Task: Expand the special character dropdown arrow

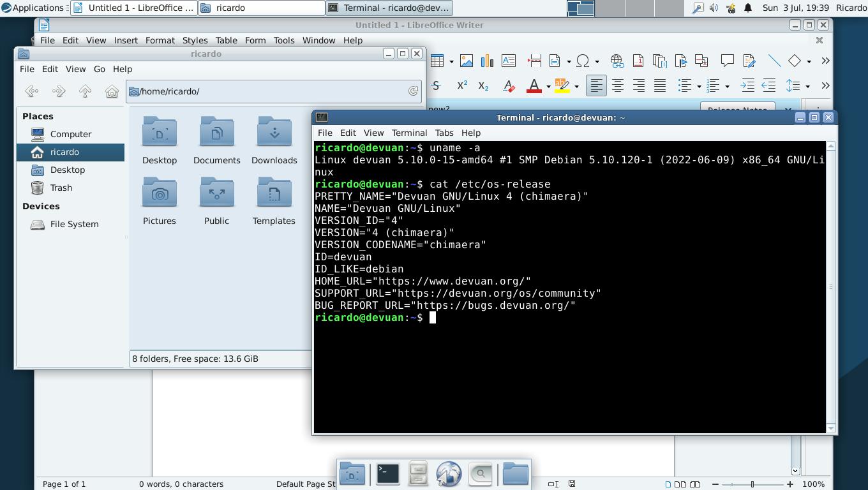Action: [x=597, y=61]
